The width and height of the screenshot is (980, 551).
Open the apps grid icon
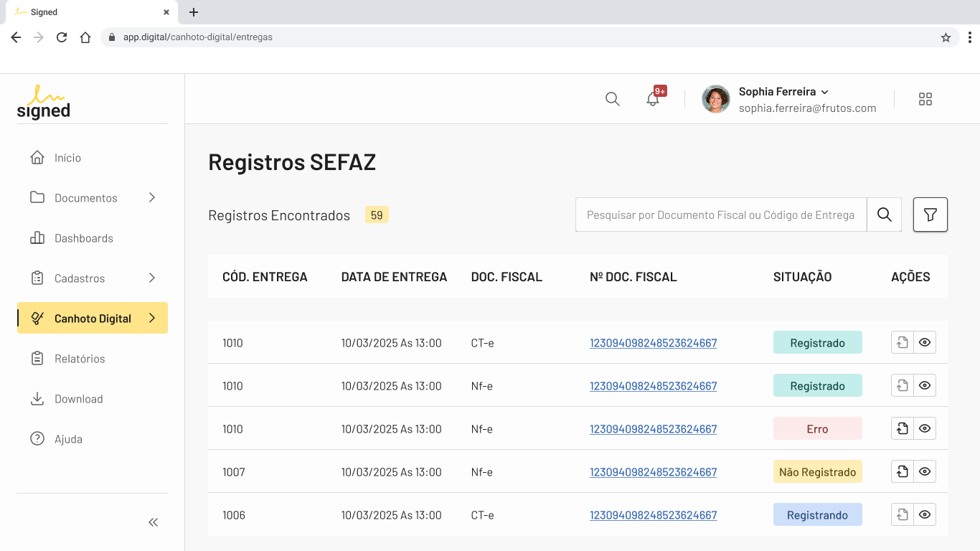coord(925,99)
